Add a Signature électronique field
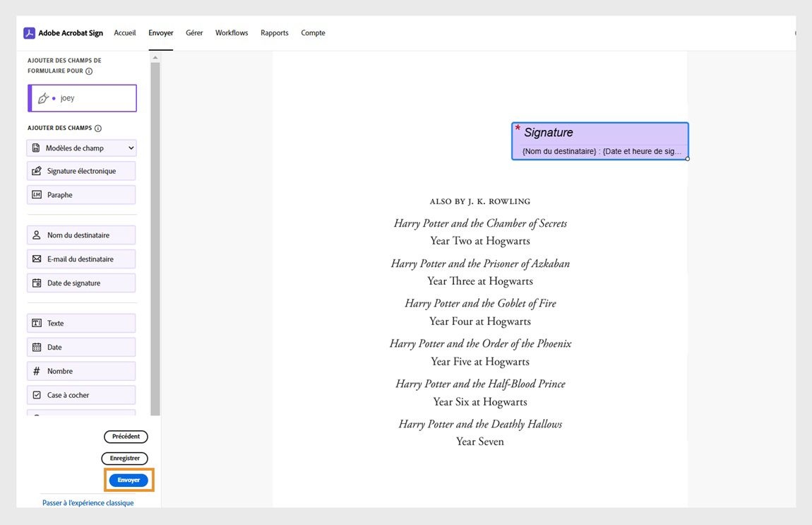This screenshot has width=812, height=525. click(81, 171)
